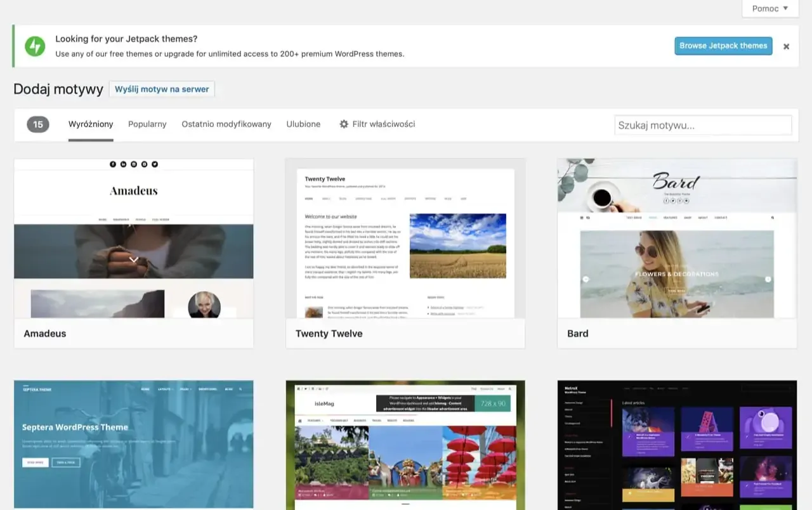
Task: Open the Bard theme preview
Action: click(x=677, y=247)
